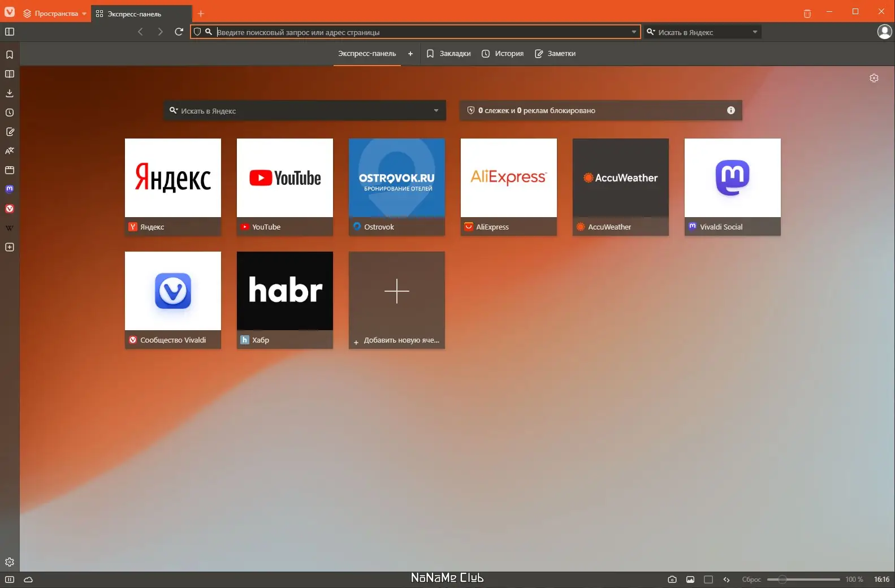This screenshot has height=588, width=895.
Task: Open start page settings gear
Action: 874,78
